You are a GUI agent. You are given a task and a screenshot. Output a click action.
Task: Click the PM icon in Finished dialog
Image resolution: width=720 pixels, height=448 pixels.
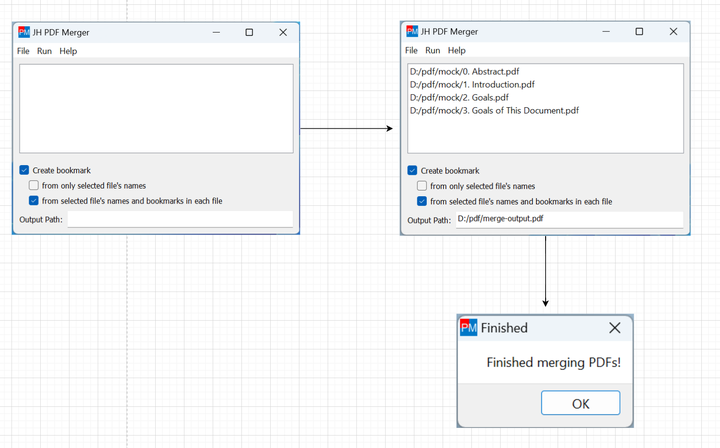tap(469, 328)
